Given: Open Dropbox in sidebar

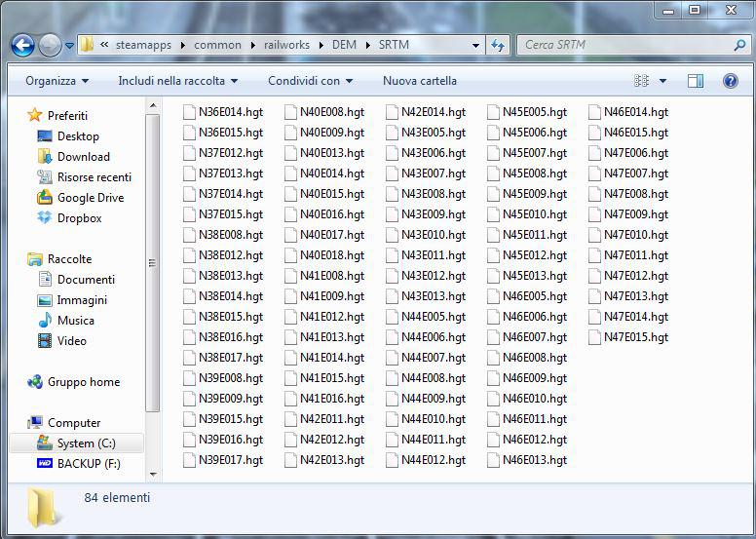Looking at the screenshot, I should tap(69, 218).
